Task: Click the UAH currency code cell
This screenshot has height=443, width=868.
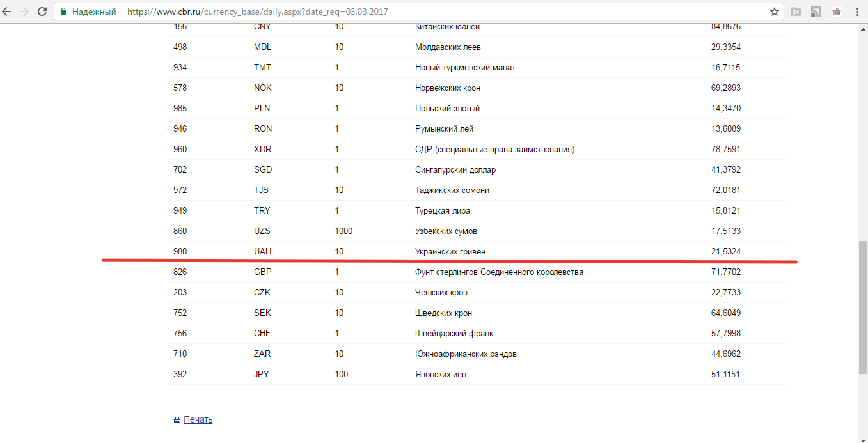Action: click(262, 251)
